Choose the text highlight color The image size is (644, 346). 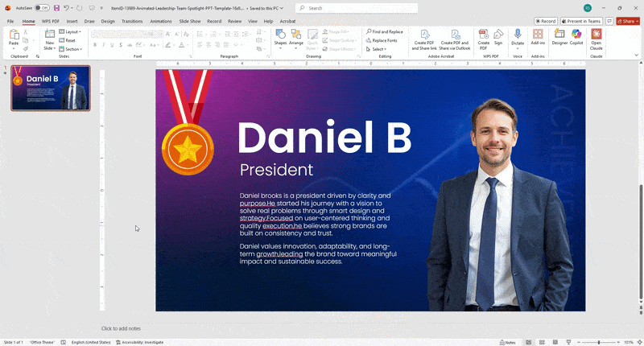(167, 45)
